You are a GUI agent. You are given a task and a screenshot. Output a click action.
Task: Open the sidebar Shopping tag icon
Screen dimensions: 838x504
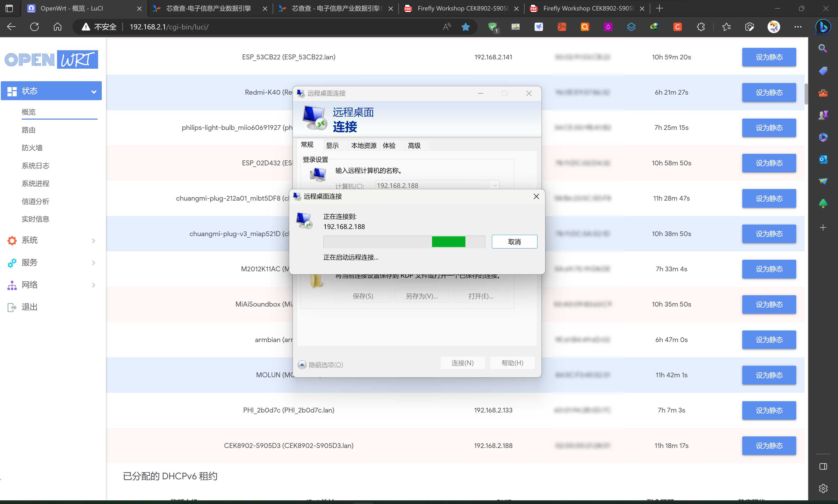[823, 71]
